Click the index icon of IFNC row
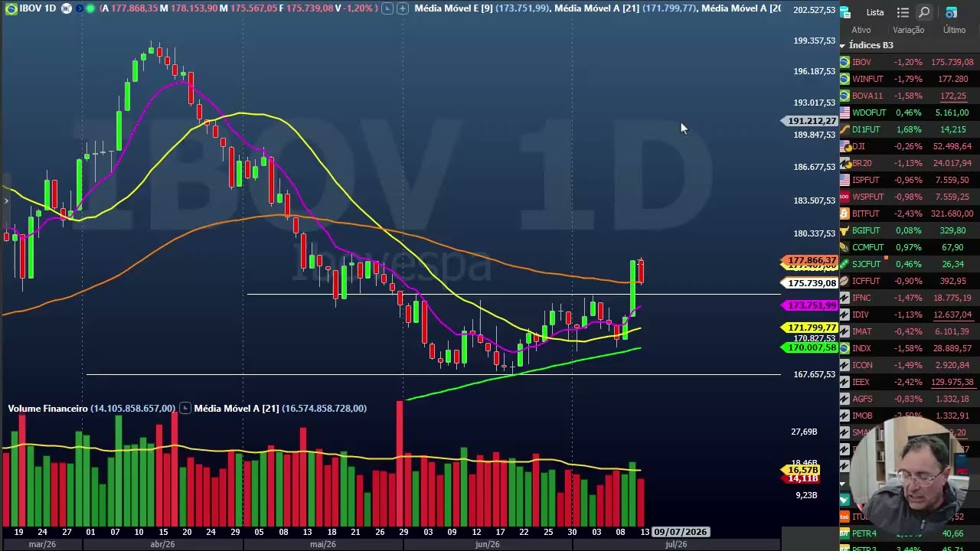 [844, 298]
